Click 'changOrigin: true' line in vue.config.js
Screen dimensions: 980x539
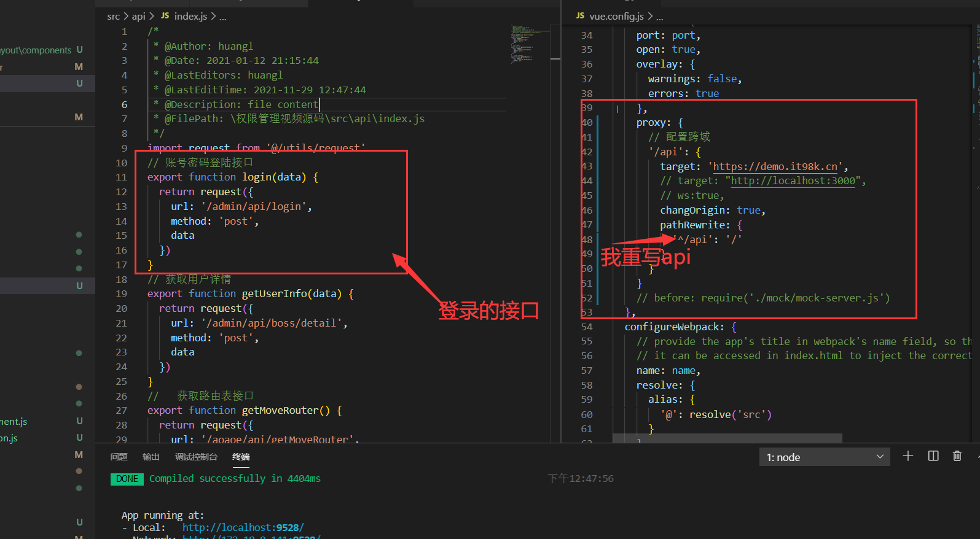click(x=711, y=210)
